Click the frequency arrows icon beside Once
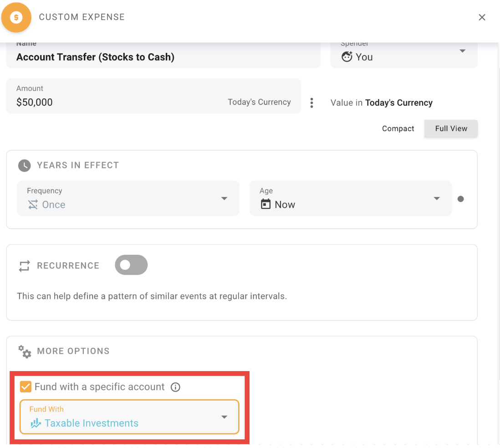This screenshot has width=500, height=448. (33, 204)
